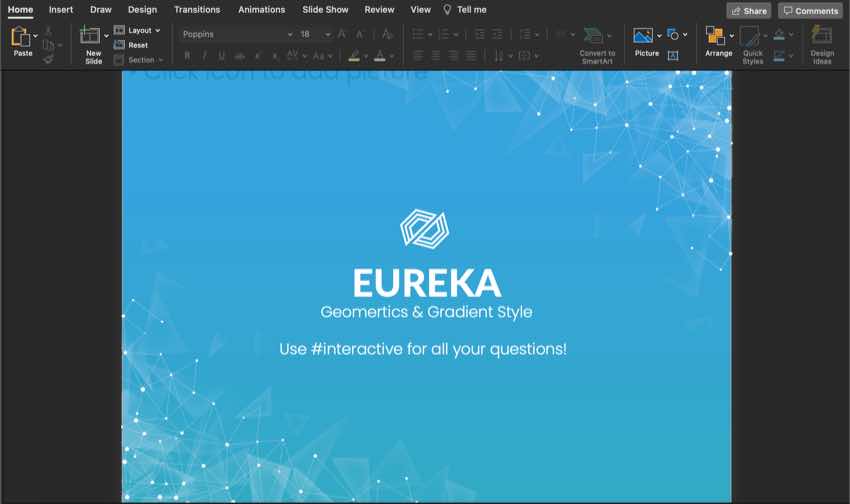The width and height of the screenshot is (850, 504).
Task: Click the text highlight color swatch
Action: [x=355, y=56]
